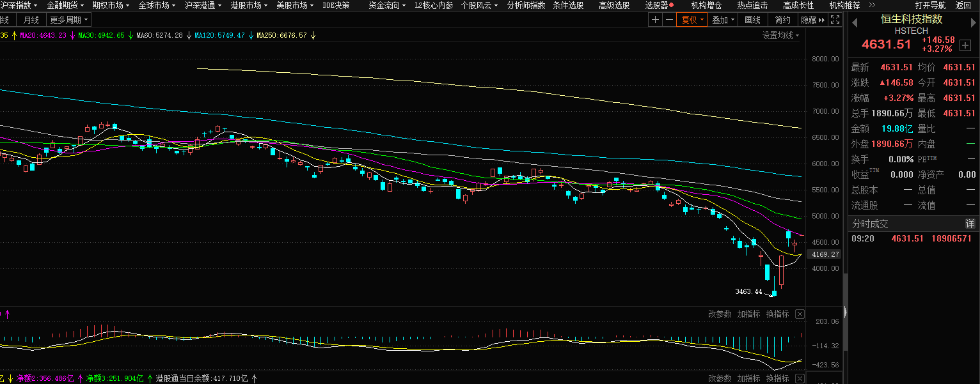Zoom in chart with the plus button
980x384 pixels.
point(655,20)
